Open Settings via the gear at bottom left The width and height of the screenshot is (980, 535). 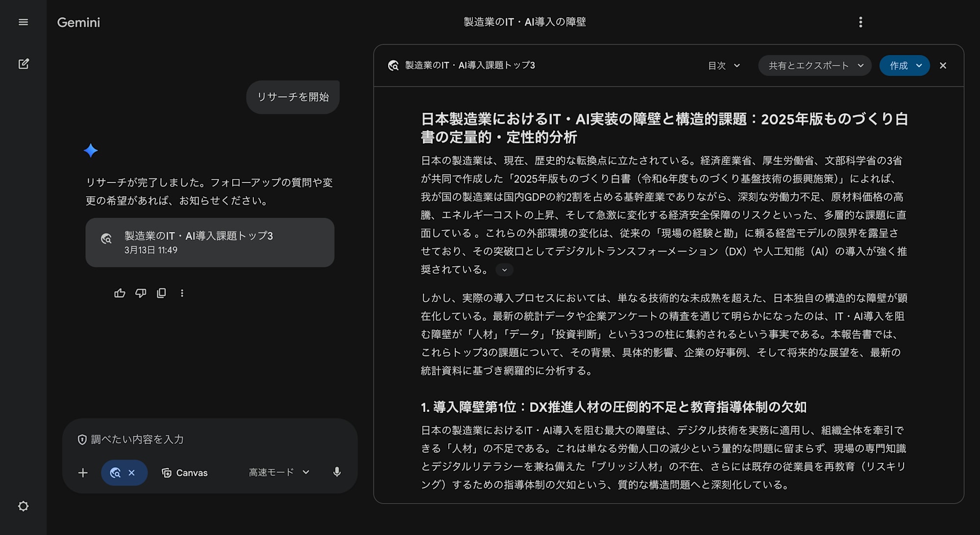click(x=23, y=507)
